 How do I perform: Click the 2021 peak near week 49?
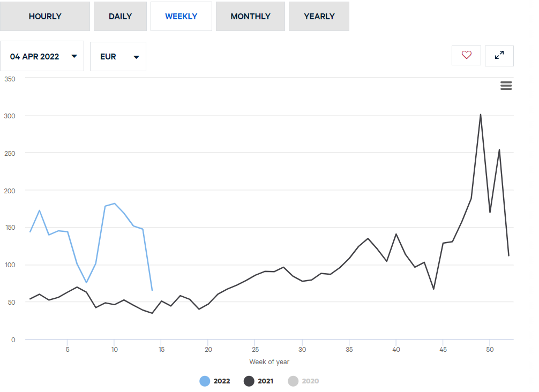coord(481,115)
